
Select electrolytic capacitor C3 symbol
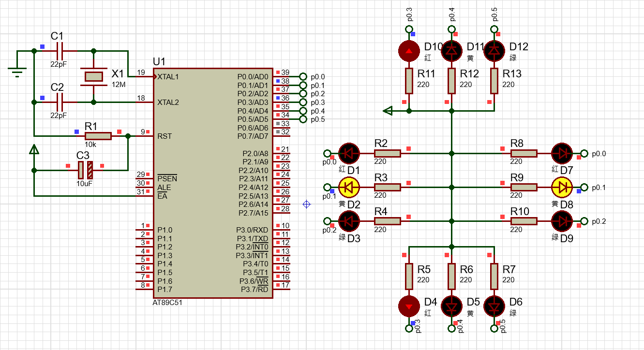85,170
